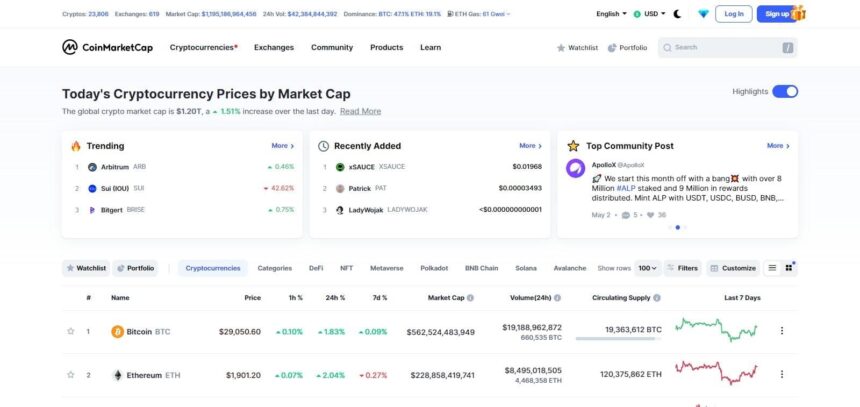Open Bitcoin row three-dot menu

[782, 331]
